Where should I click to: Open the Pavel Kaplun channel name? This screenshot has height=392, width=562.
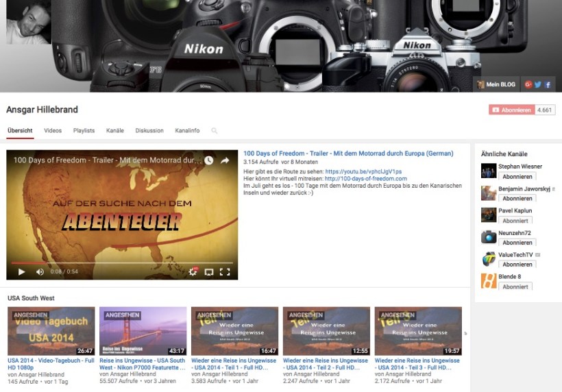[515, 210]
